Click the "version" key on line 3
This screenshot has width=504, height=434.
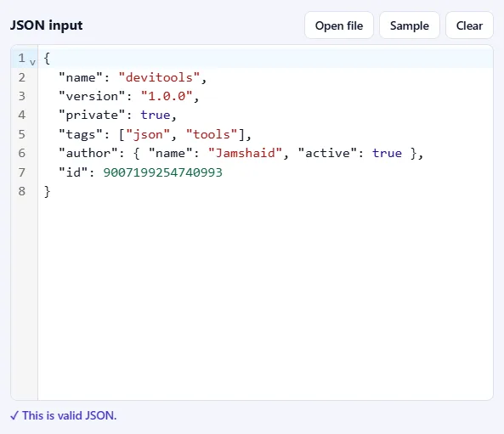92,96
